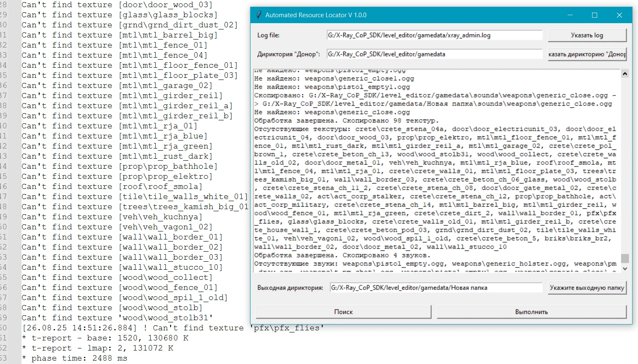This screenshot has height=364, width=638.
Task: Click the [mtl\mtl_floor_fence_01] line in the background log
Action: point(130,66)
